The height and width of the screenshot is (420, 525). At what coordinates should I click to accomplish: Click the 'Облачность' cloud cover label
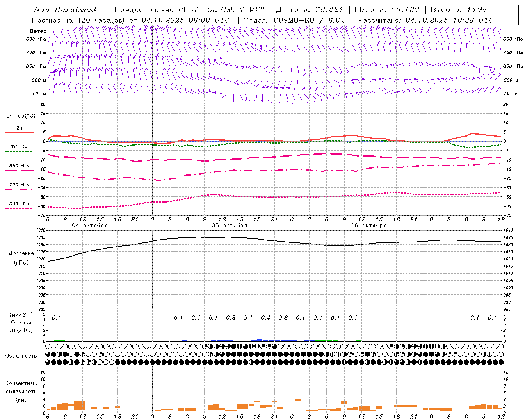21,356
